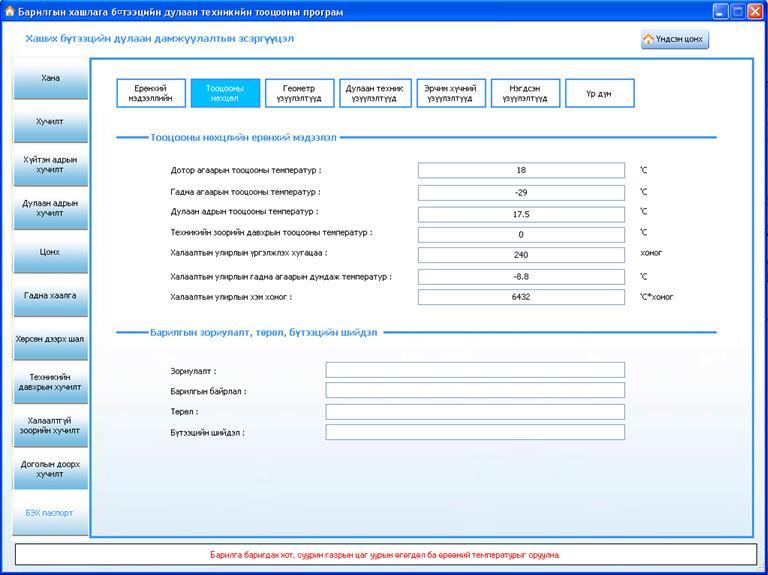Switch to Дулаан техник үзүүлэлтүүд tab
Image resolution: width=768 pixels, height=575 pixels.
[x=375, y=93]
